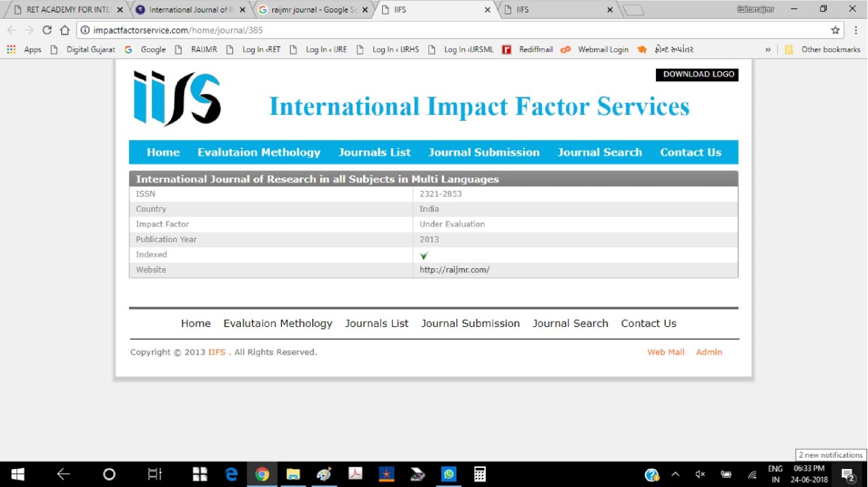The width and height of the screenshot is (868, 487).
Task: Unmute the system volume icon
Action: [700, 474]
